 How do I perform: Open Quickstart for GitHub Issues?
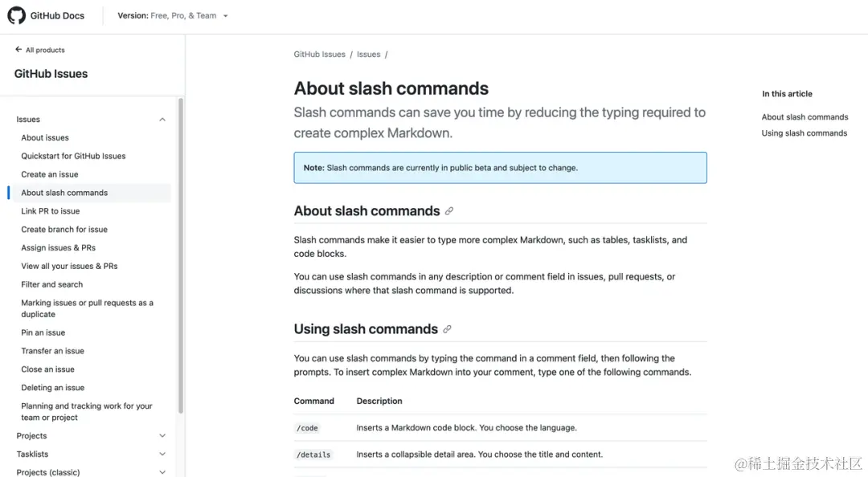tap(73, 156)
